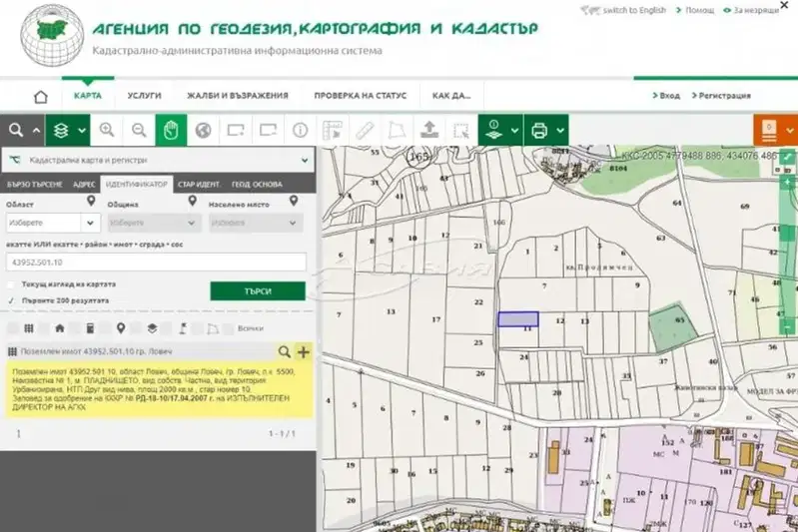Open the Област combo box
Viewport: 798px width, 532px height.
54,223
